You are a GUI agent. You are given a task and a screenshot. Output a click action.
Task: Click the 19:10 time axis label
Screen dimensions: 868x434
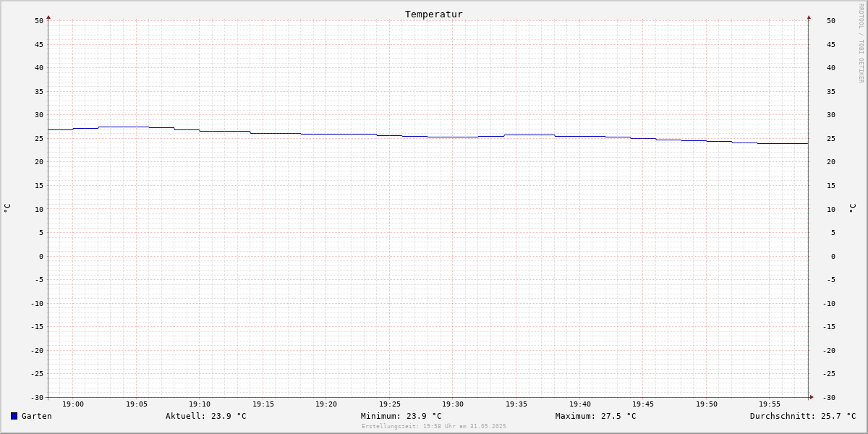click(x=200, y=404)
